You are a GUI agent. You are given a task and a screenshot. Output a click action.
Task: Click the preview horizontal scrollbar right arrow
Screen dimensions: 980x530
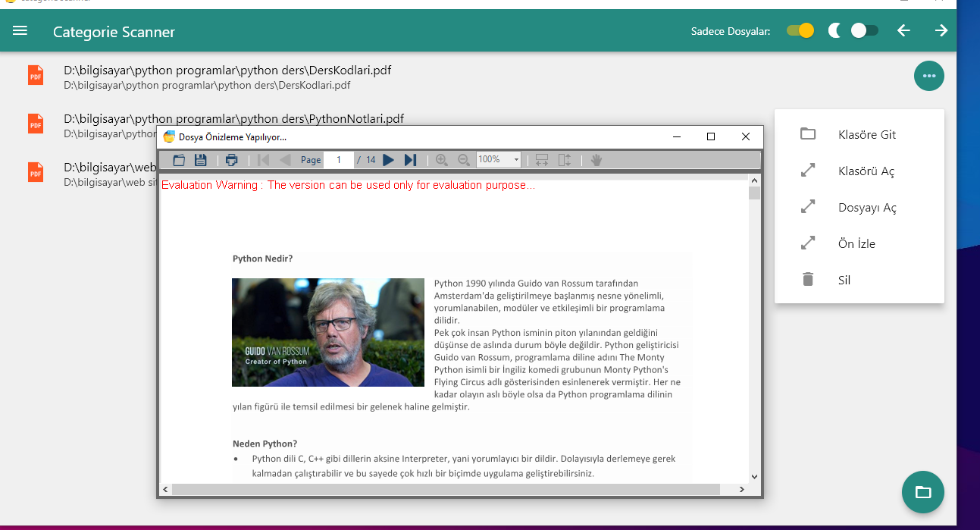click(743, 490)
